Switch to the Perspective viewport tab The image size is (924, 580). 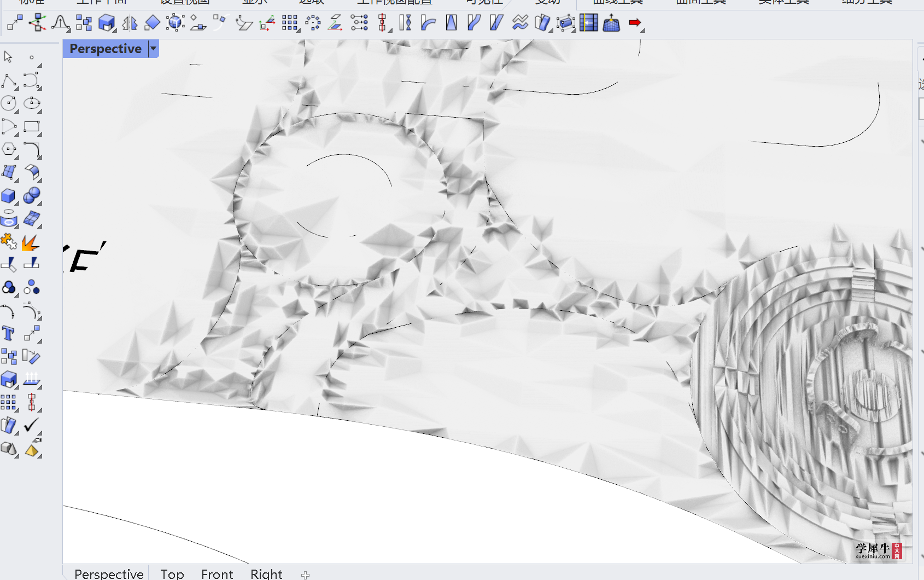tap(109, 573)
